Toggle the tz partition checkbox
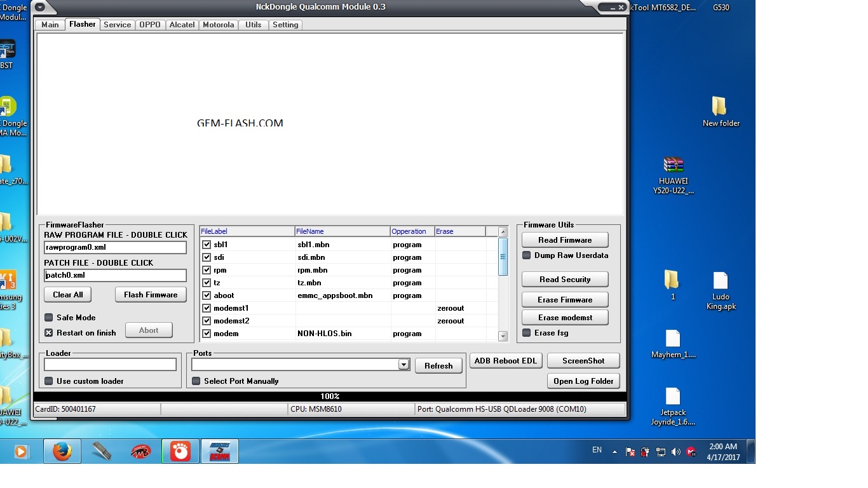Image resolution: width=868 pixels, height=488 pixels. click(x=207, y=283)
